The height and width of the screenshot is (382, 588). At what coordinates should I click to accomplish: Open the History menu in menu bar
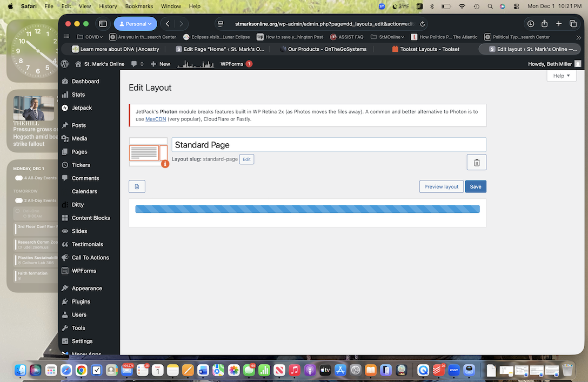tap(108, 6)
